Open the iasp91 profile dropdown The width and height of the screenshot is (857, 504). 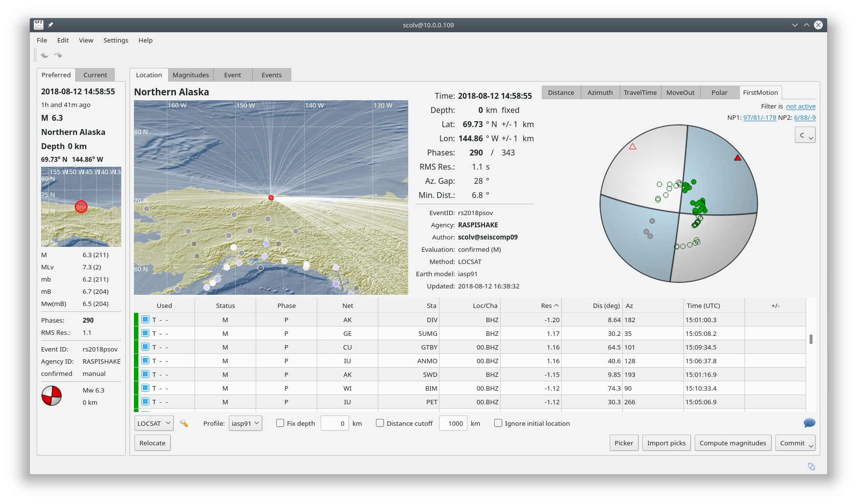click(x=245, y=423)
